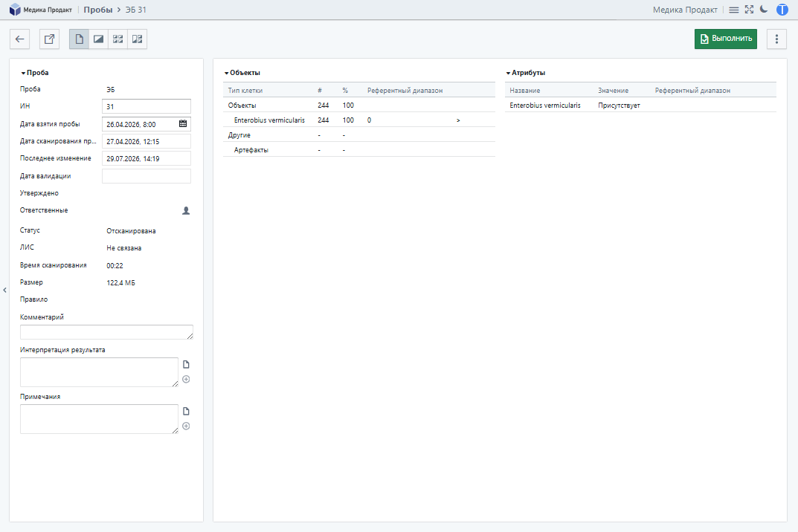Click plus icon beside Примечания
The height and width of the screenshot is (532, 798).
point(186,426)
